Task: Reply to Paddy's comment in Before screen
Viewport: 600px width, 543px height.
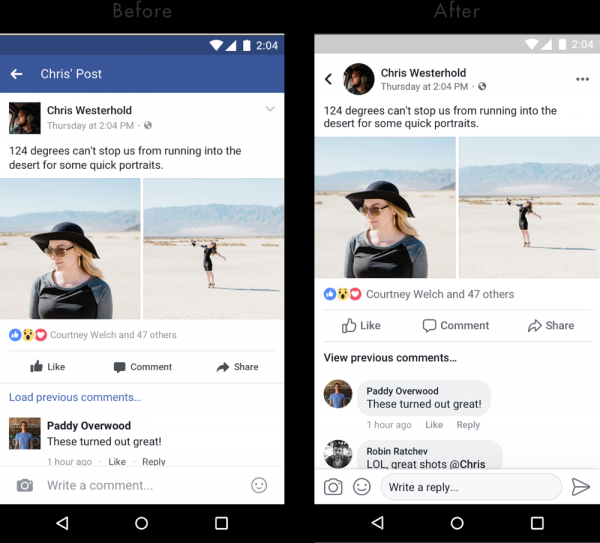Action: 154,461
